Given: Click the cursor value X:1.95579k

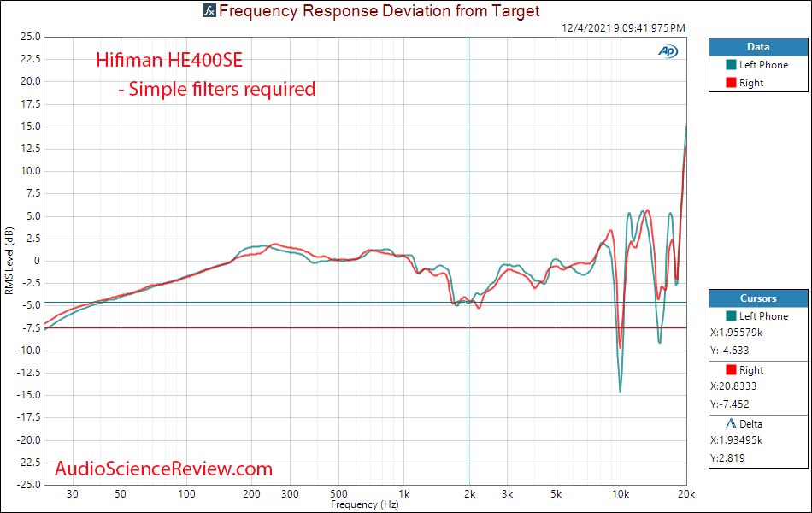Looking at the screenshot, I should 737,333.
